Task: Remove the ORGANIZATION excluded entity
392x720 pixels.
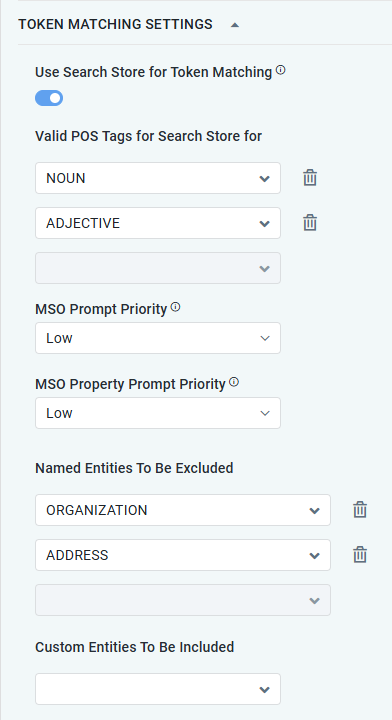Action: [x=360, y=510]
